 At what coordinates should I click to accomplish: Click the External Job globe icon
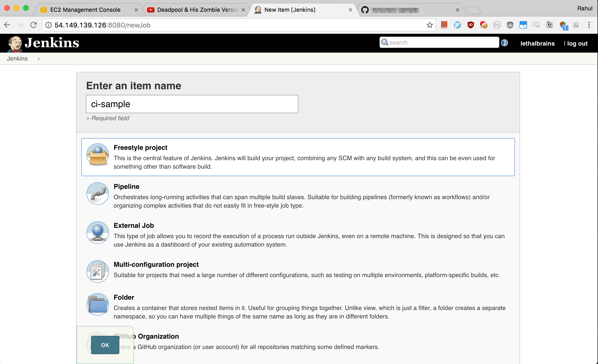(x=97, y=232)
